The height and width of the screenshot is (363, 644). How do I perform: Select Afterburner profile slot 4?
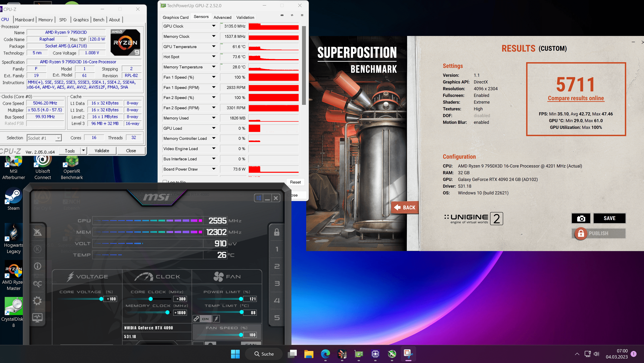tap(277, 300)
